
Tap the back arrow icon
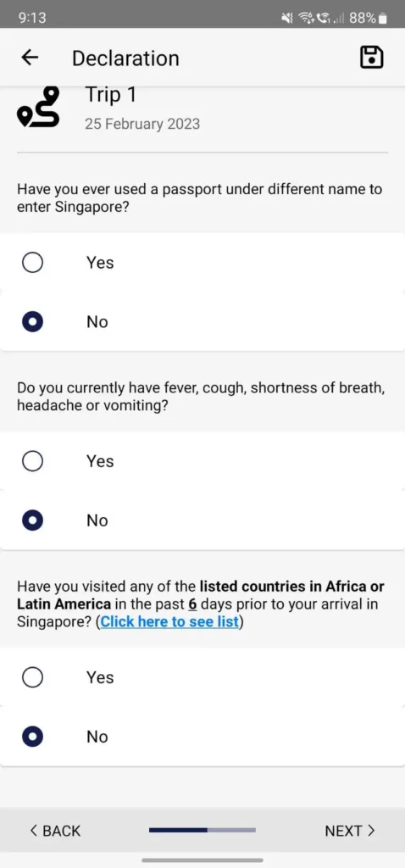30,58
